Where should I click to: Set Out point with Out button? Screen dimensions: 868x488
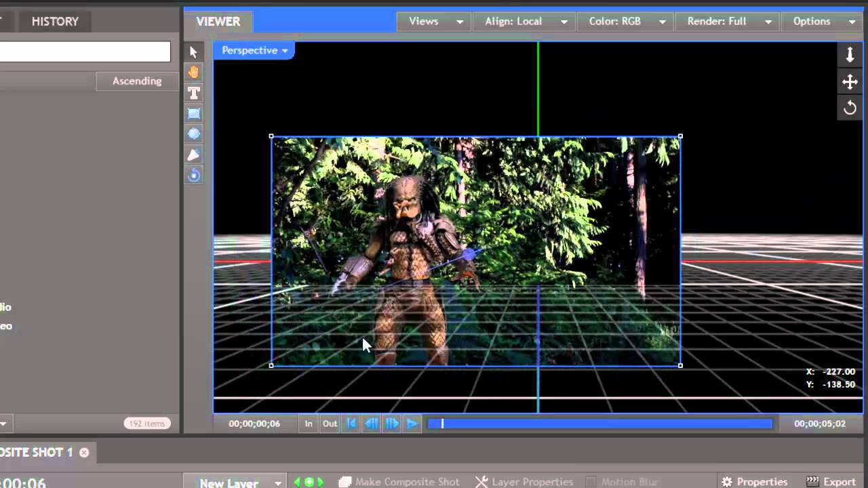tap(330, 424)
